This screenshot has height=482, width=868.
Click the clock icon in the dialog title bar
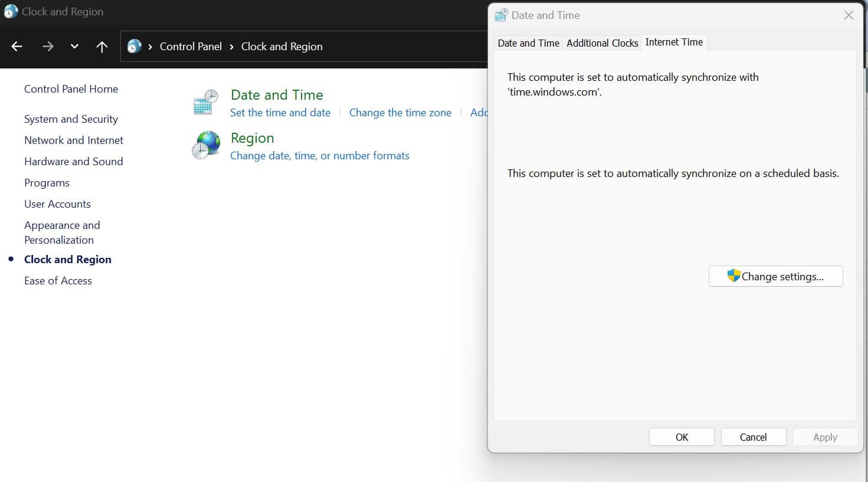click(x=501, y=14)
